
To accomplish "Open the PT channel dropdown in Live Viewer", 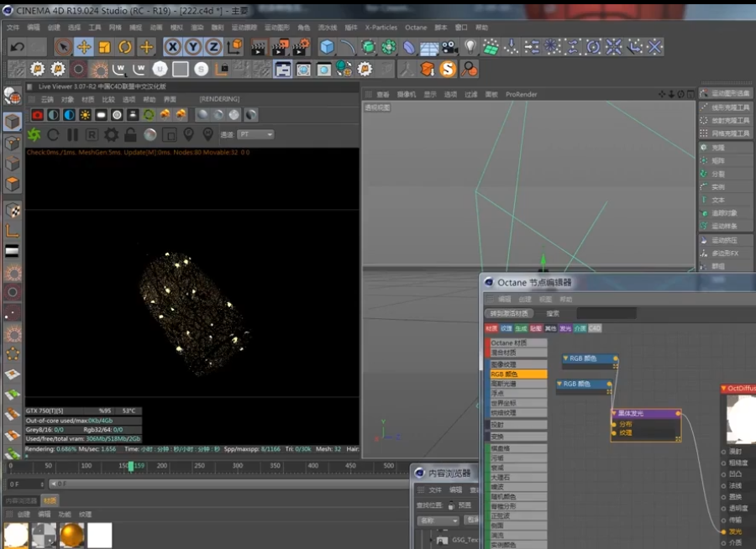I will [x=255, y=134].
